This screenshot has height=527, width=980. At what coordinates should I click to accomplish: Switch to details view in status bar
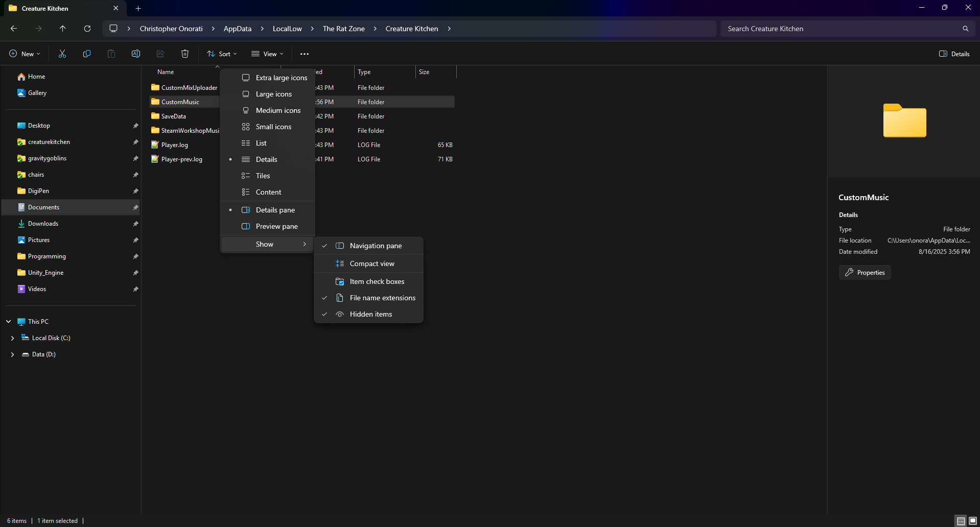tap(961, 521)
